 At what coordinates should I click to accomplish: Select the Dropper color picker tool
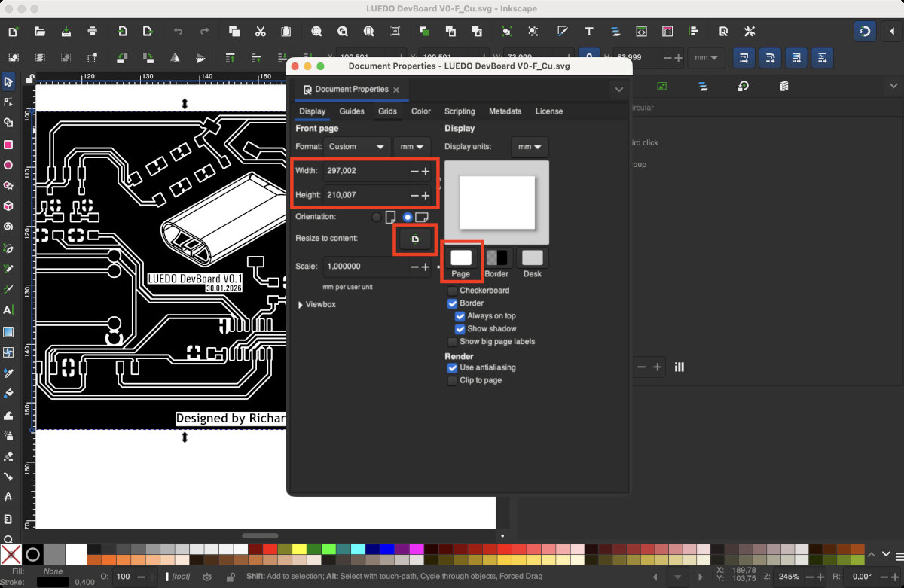coord(8,373)
